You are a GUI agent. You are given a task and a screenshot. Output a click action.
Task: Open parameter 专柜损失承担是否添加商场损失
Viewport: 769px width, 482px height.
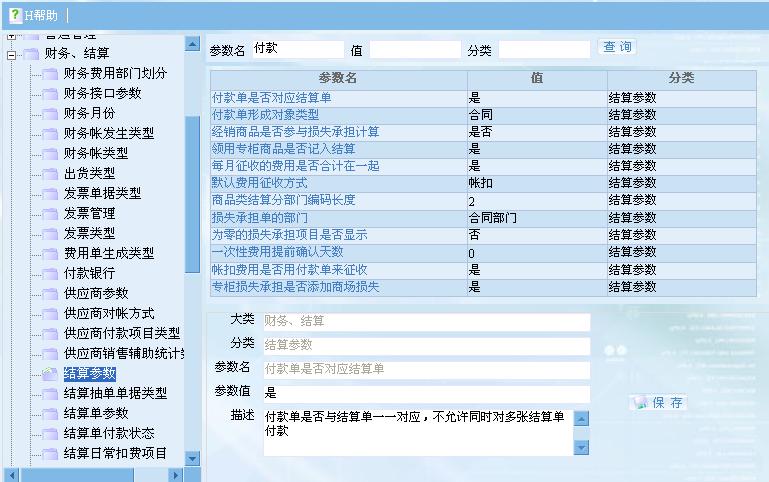click(x=295, y=287)
